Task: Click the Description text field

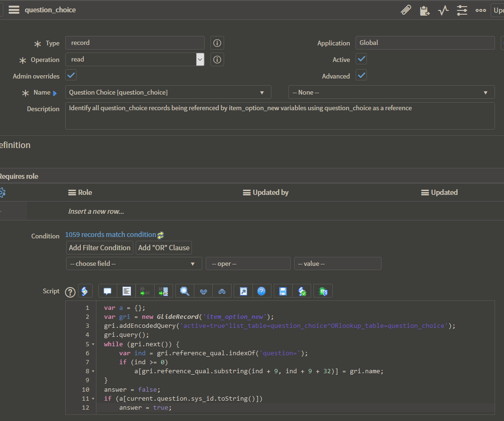Action: (279, 116)
